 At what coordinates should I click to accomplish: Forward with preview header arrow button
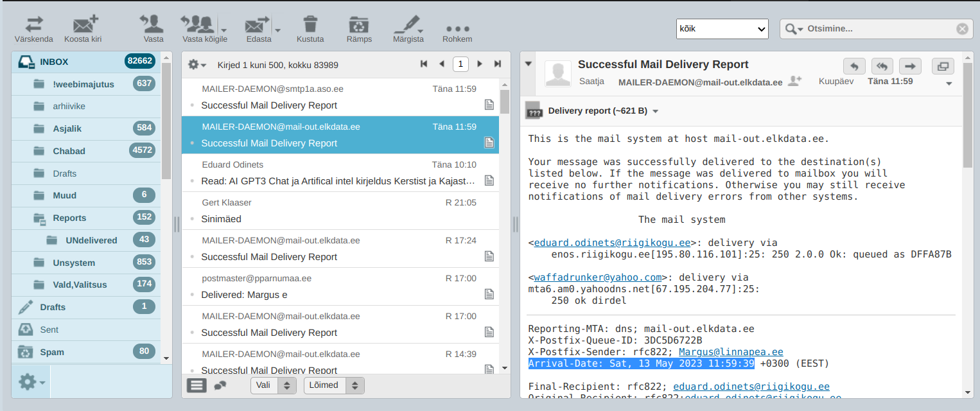(910, 66)
